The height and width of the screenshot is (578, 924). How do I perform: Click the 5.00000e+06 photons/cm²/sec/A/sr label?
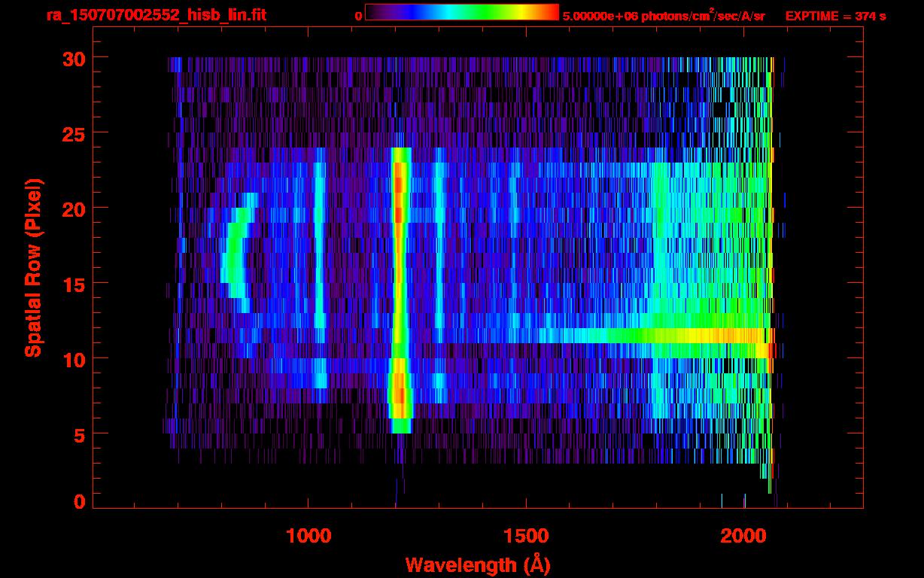coord(664,15)
